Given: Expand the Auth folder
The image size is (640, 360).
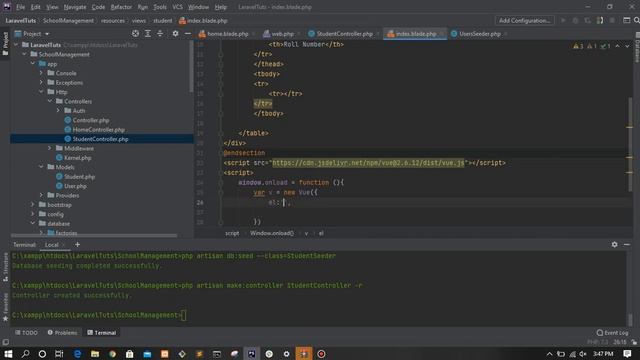Looking at the screenshot, I should coord(58,111).
